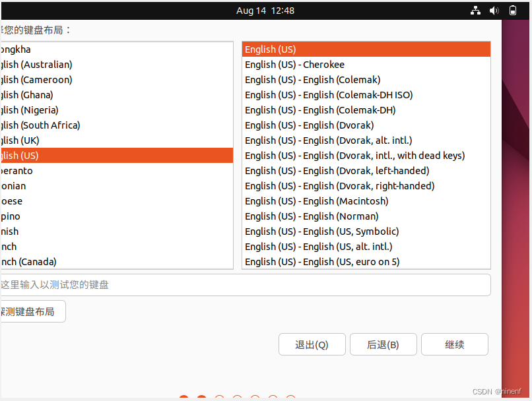Open the battery indicator in top bar

pos(513,11)
